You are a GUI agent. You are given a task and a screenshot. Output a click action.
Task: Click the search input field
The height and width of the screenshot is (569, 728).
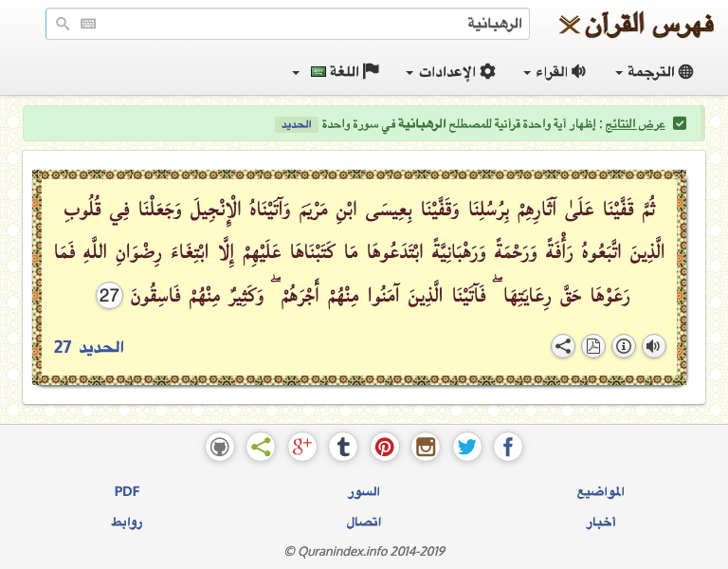click(x=303, y=24)
